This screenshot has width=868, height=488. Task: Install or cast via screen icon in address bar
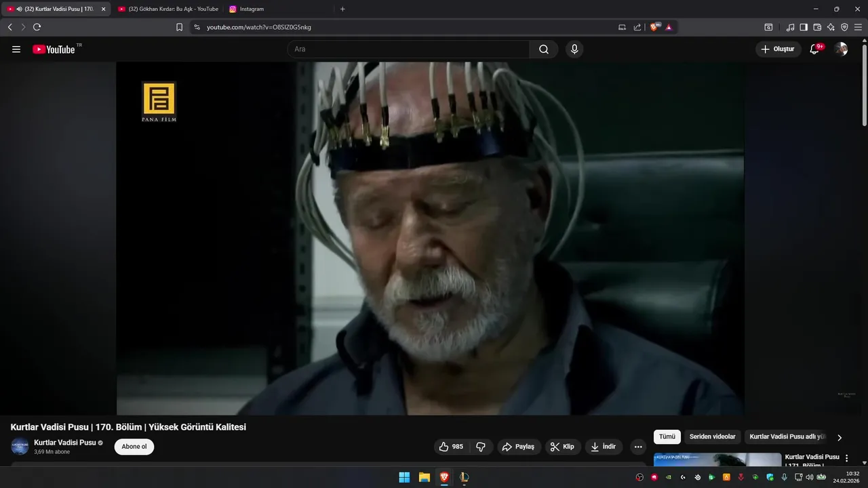pos(623,27)
